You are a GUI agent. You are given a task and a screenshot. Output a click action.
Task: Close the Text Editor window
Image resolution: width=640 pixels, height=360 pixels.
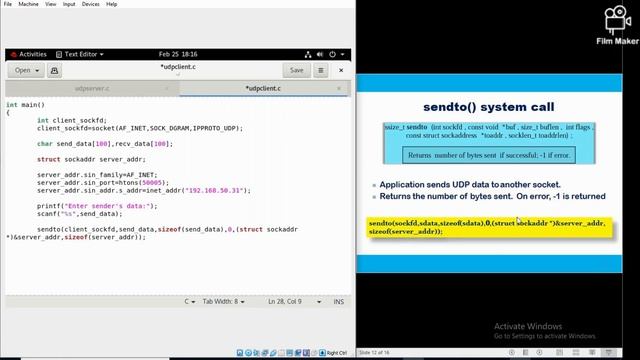(341, 70)
